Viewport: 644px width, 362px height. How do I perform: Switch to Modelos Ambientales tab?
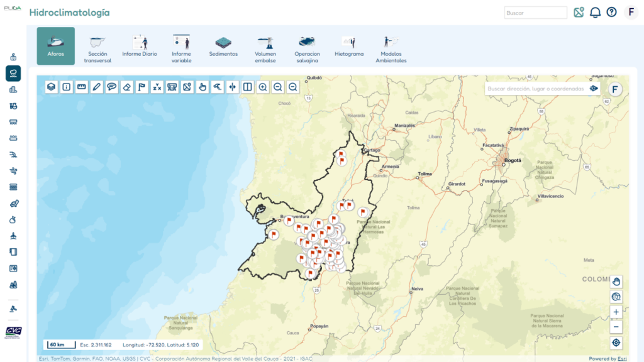(391, 48)
